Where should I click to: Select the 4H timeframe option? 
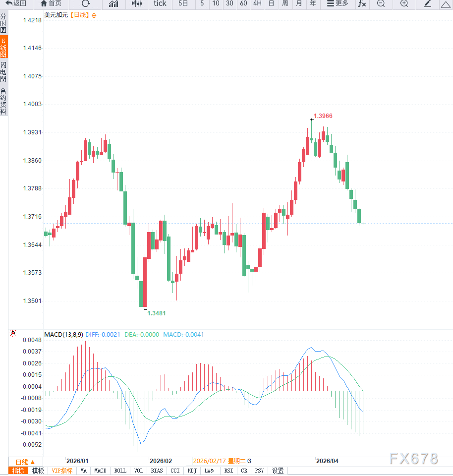(x=257, y=4)
